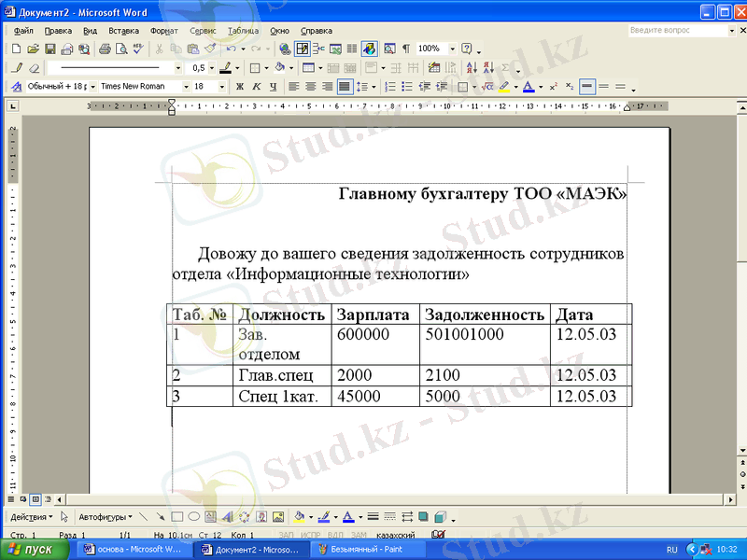Insert an equation with the square-root icon
This screenshot has width=747, height=560.
coord(486,87)
